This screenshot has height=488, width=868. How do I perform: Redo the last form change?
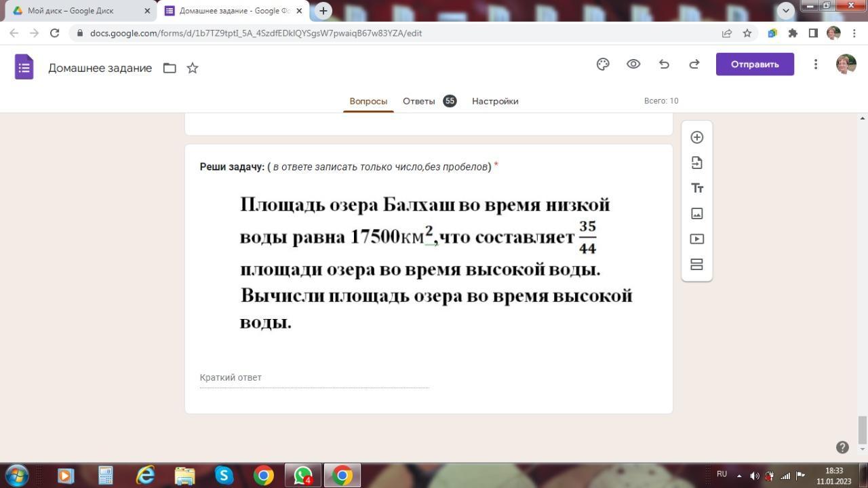694,64
